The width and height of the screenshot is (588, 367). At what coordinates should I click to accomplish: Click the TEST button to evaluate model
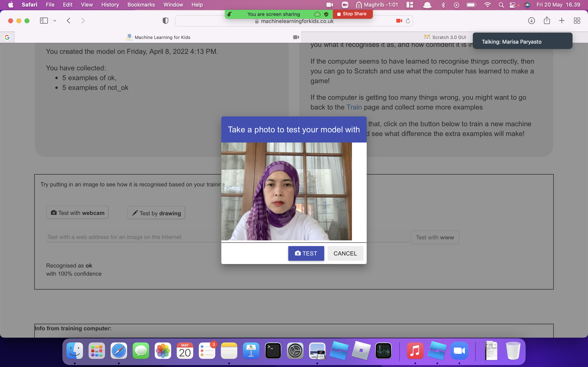pos(306,253)
